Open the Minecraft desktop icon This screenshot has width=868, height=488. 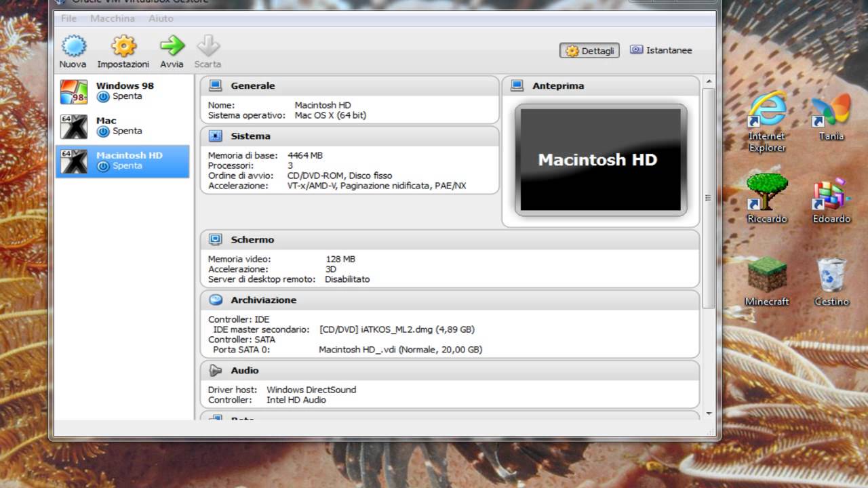tap(767, 282)
